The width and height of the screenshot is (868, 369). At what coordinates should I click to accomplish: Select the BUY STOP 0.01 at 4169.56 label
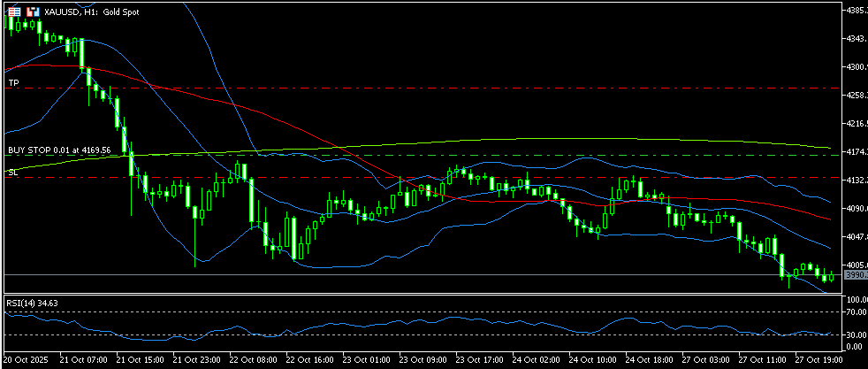coord(59,150)
